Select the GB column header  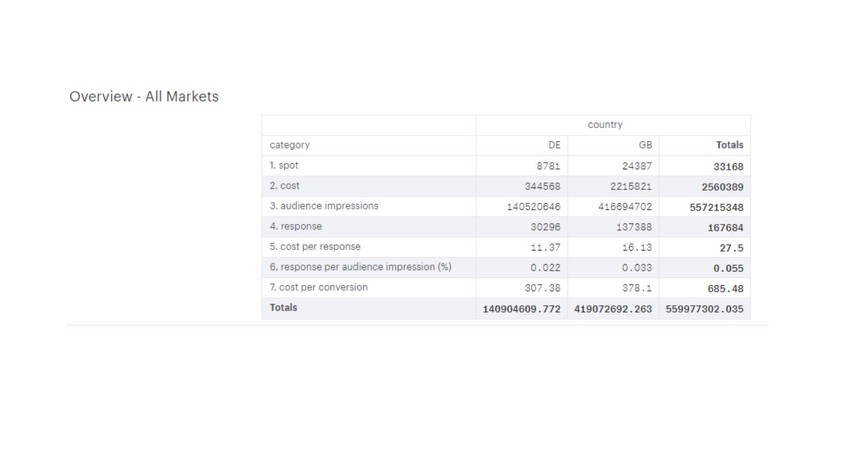(646, 145)
